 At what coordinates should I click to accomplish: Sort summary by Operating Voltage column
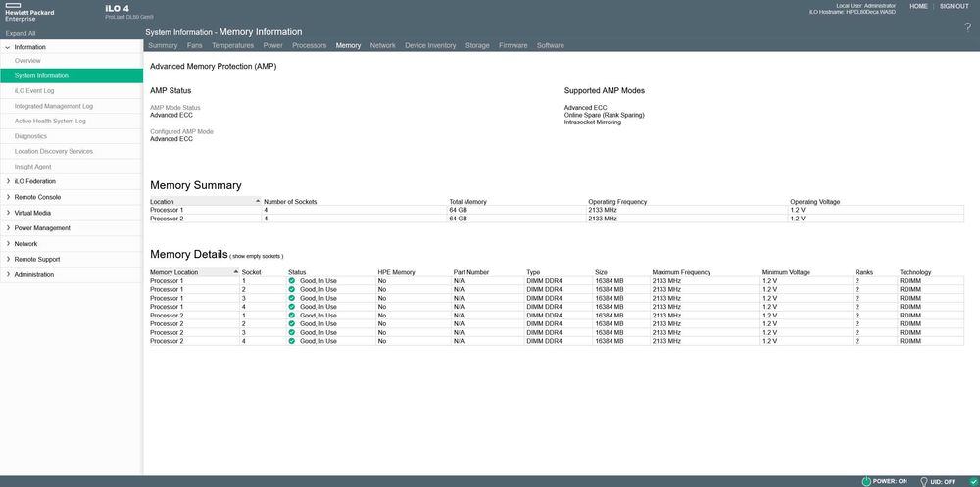[815, 202]
